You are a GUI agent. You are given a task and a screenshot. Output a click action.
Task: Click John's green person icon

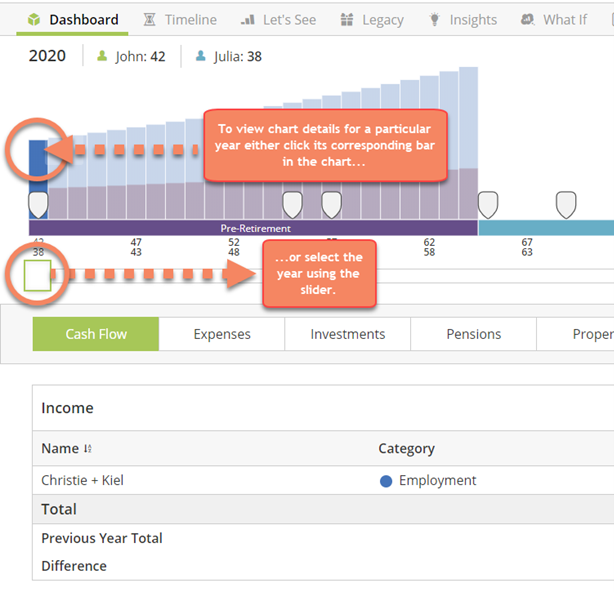[102, 56]
